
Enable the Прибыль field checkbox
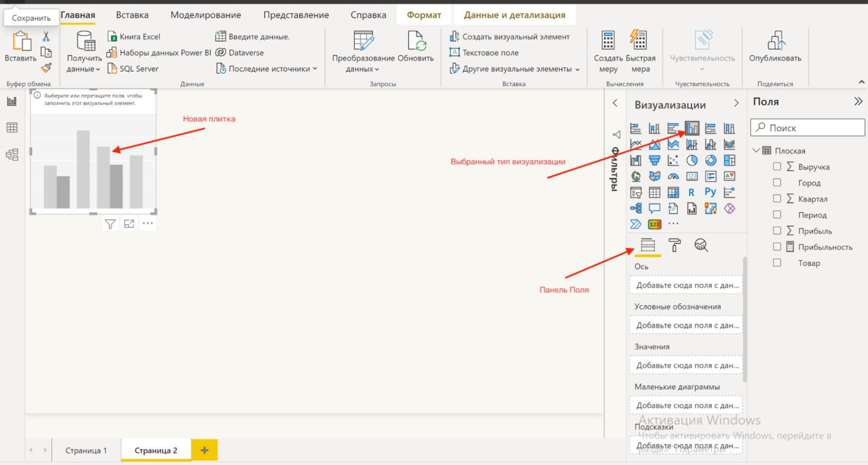[x=777, y=230]
